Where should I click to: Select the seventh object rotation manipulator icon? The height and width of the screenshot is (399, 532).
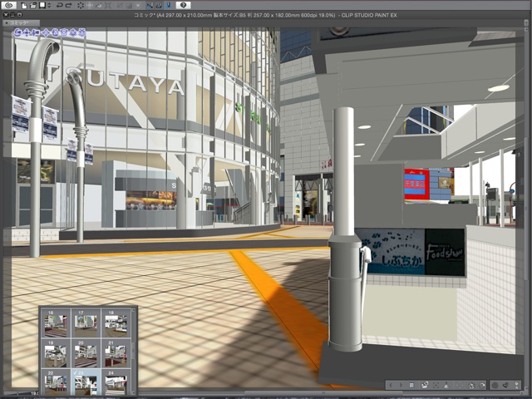coord(73,33)
